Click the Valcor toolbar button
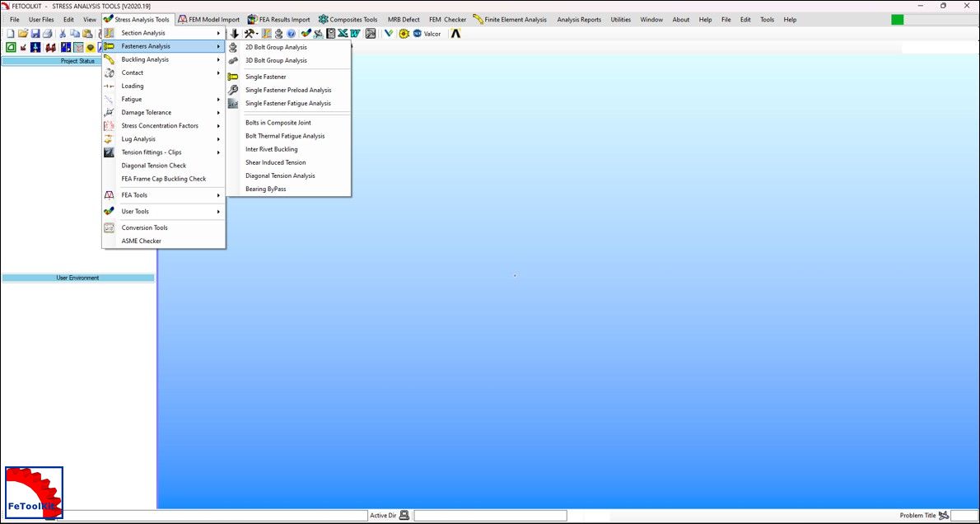Image resolution: width=980 pixels, height=524 pixels. click(427, 34)
